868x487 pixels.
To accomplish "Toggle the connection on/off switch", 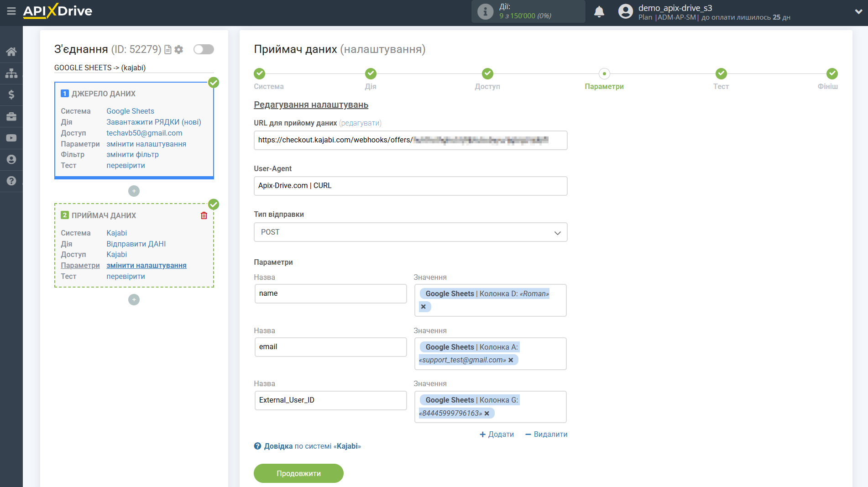I will (204, 49).
